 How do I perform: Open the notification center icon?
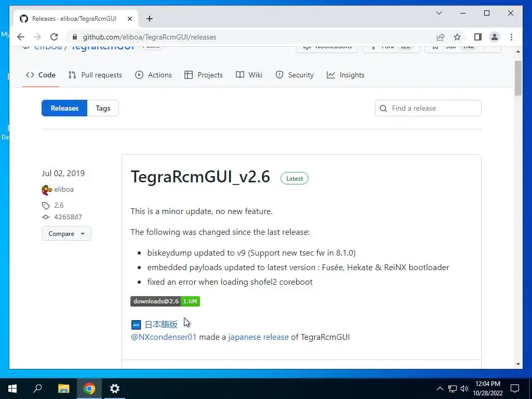click(x=515, y=389)
